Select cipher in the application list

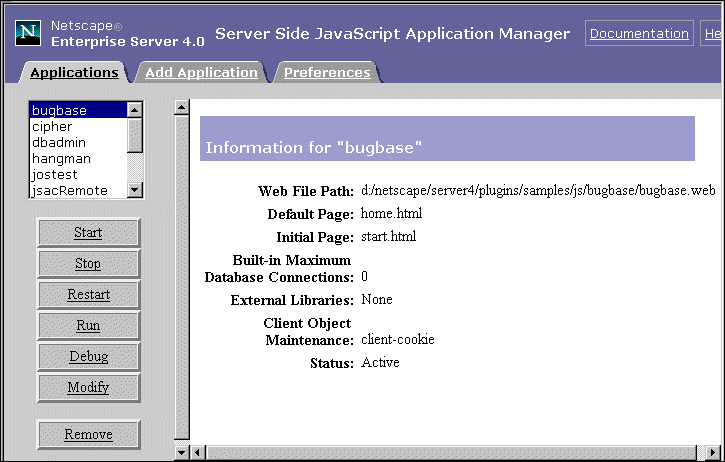tap(78, 126)
